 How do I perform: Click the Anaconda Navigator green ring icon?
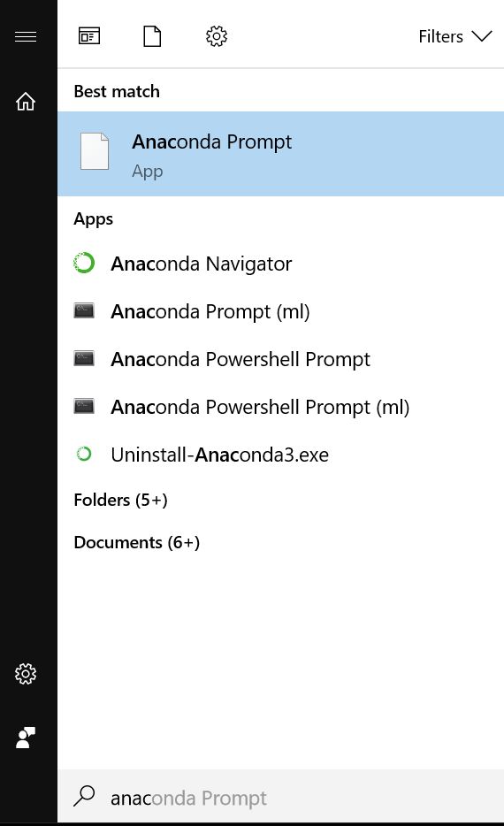(x=84, y=263)
